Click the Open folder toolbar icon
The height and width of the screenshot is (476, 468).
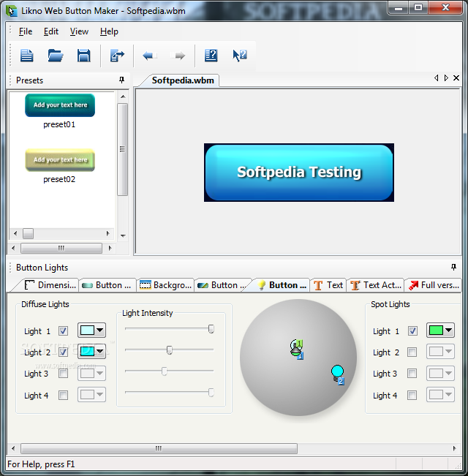click(x=56, y=56)
